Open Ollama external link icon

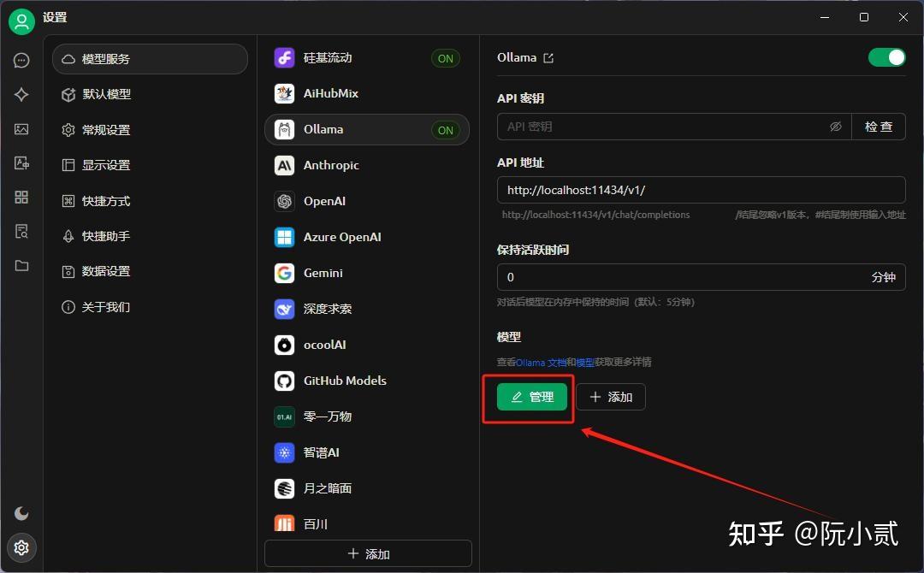[548, 57]
